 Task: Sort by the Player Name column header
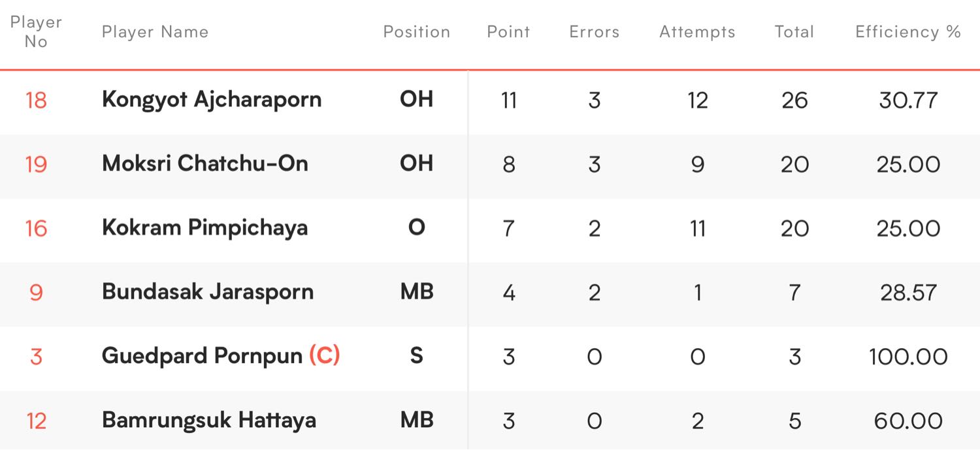155,32
